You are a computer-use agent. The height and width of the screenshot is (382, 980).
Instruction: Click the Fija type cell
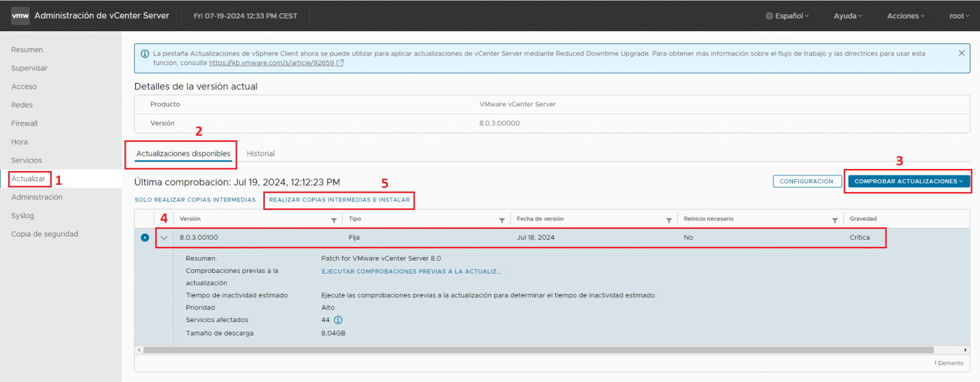[354, 238]
